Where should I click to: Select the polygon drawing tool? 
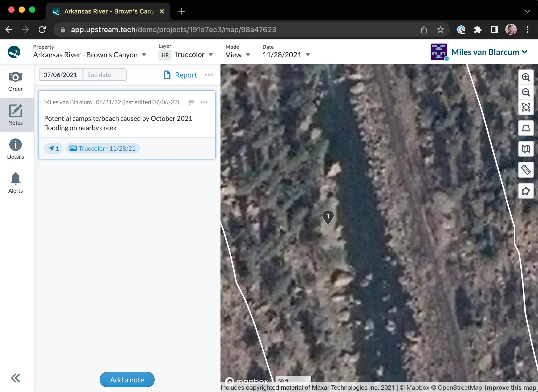(526, 191)
